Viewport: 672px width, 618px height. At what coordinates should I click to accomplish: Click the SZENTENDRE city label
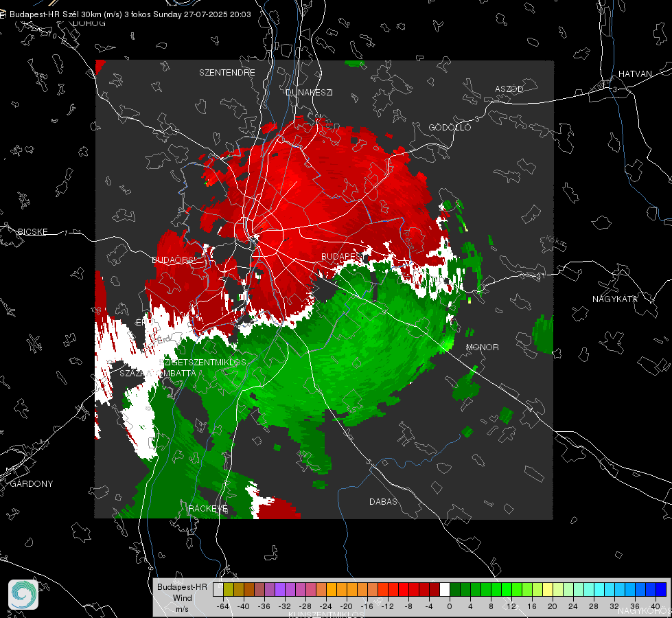(227, 73)
